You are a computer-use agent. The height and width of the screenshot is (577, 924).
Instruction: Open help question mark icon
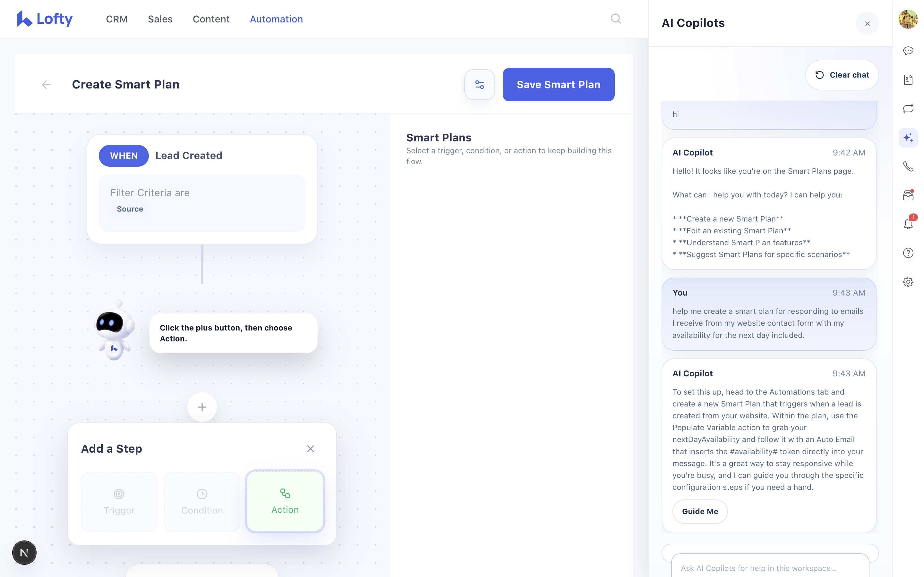908,253
